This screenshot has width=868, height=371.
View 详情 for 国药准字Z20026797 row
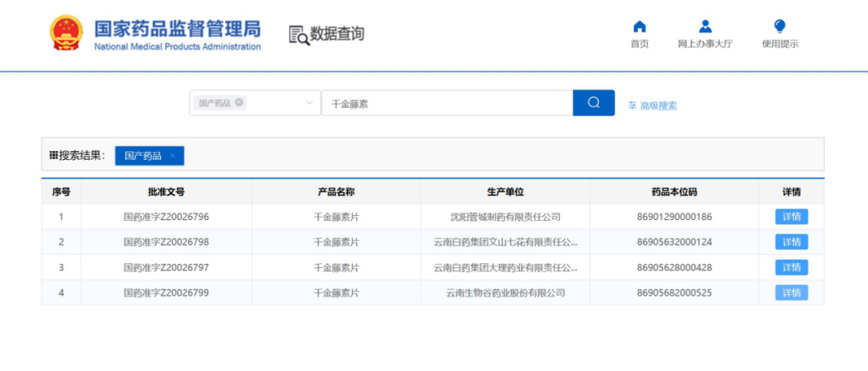coord(791,267)
